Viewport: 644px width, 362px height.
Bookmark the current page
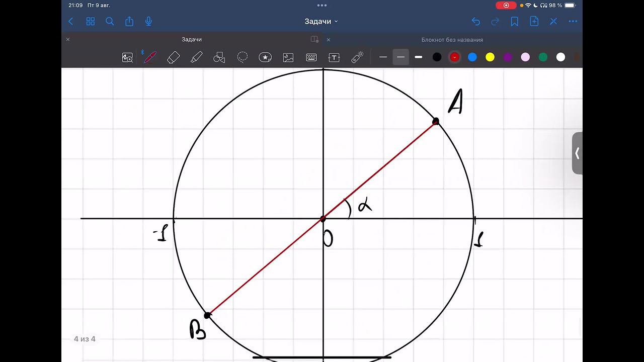pos(515,21)
